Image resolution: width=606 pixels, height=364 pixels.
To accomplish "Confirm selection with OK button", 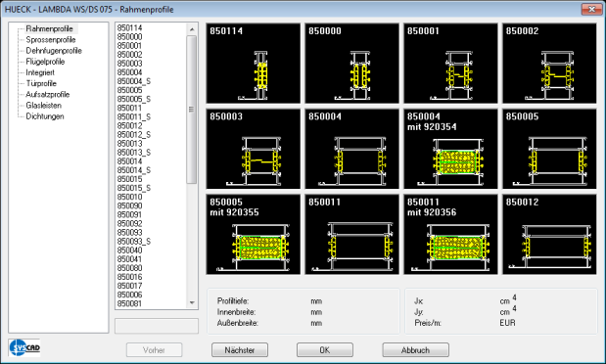I will click(x=325, y=350).
